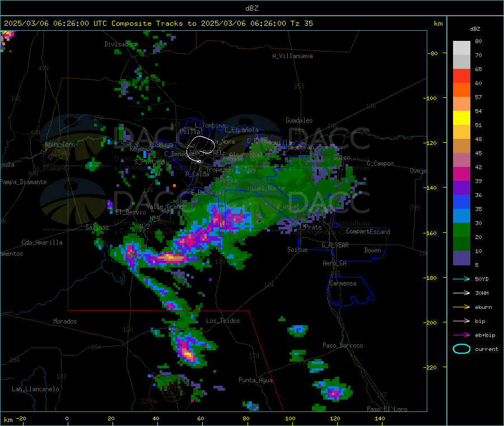The width and height of the screenshot is (504, 426).
Task: Click the yellow 51 dBZ legend swatch
Action: click(461, 118)
